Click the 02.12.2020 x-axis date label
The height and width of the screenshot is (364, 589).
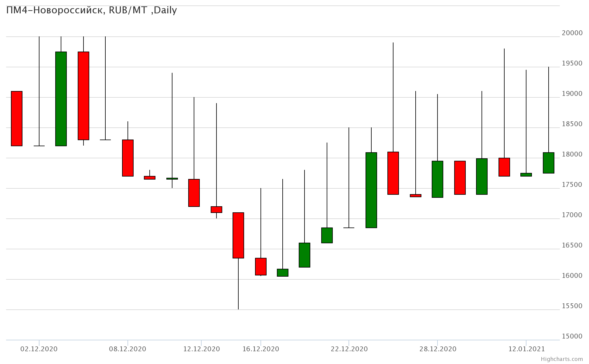tap(39, 349)
